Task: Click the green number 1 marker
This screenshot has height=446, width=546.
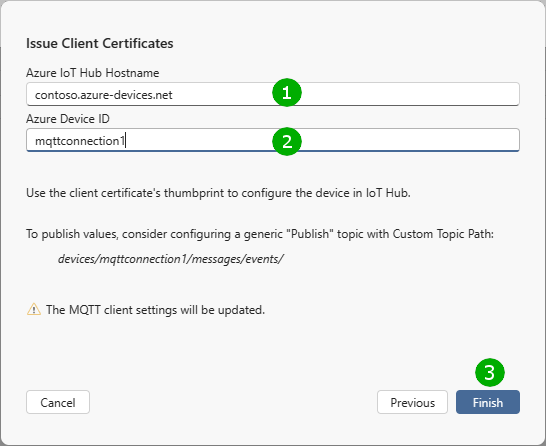Action: 287,93
